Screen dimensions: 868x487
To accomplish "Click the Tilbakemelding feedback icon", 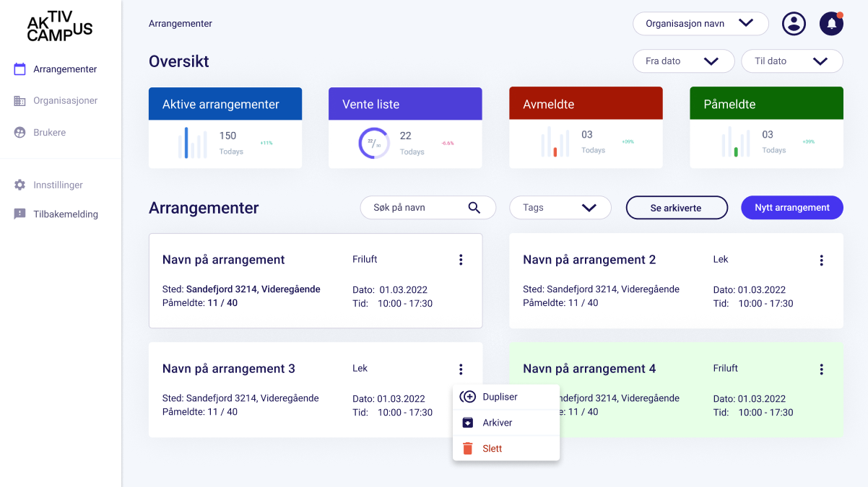I will click(x=20, y=214).
